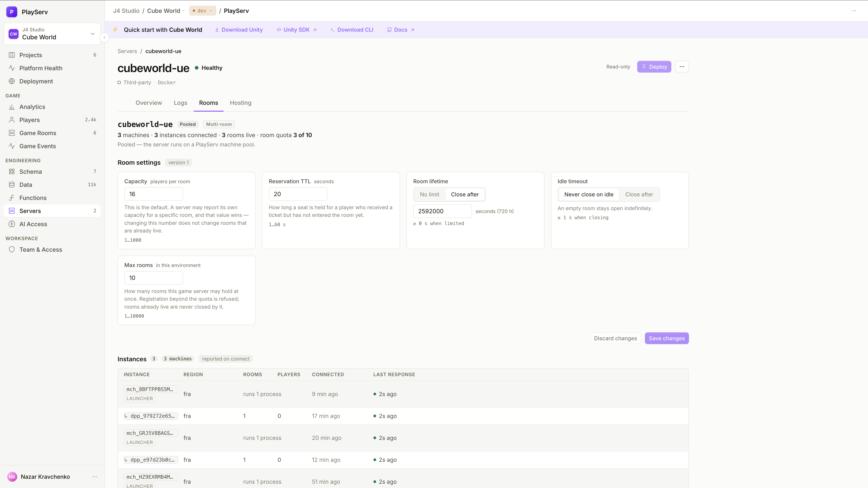This screenshot has width=868, height=488.
Task: Switch to the Hosting tab
Action: pyautogui.click(x=241, y=103)
